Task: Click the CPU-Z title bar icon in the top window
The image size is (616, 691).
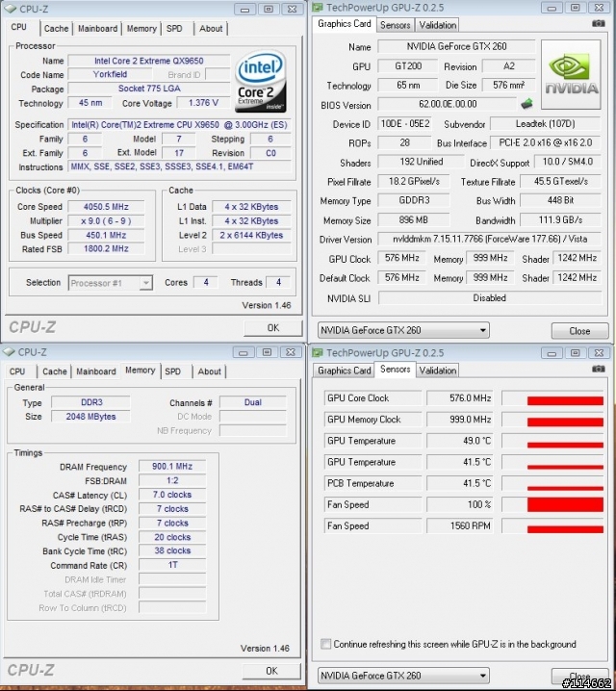Action: tap(11, 9)
